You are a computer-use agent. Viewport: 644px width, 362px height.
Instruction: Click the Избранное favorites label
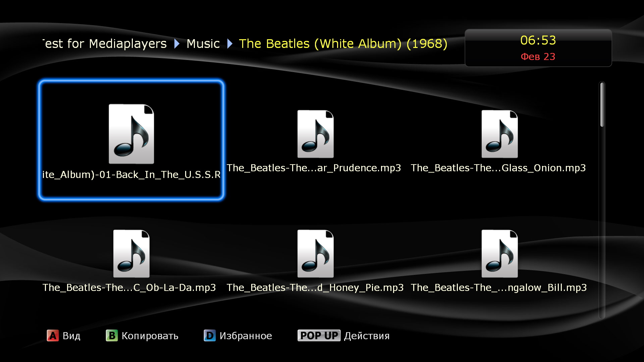click(246, 336)
